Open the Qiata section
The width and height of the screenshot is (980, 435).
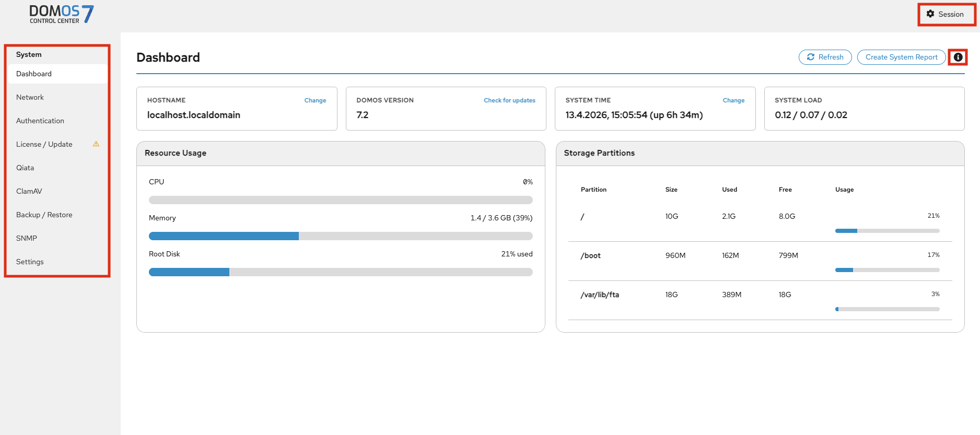pyautogui.click(x=57, y=168)
